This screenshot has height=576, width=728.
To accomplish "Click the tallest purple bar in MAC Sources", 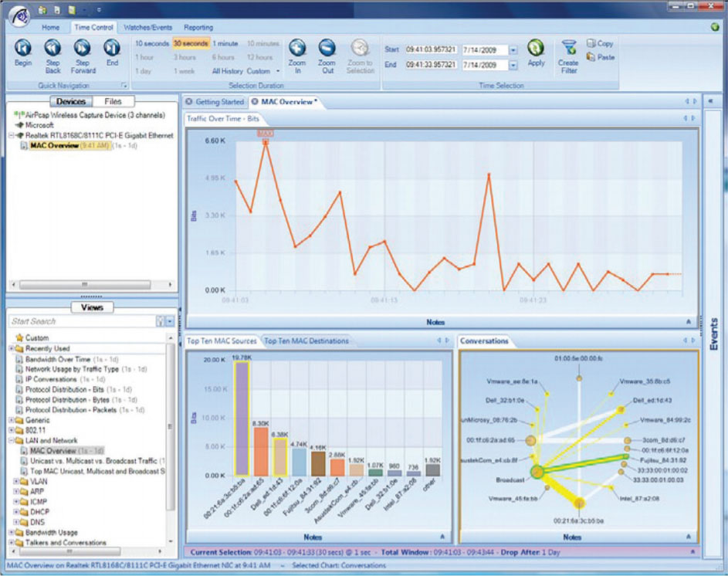I will point(242,418).
